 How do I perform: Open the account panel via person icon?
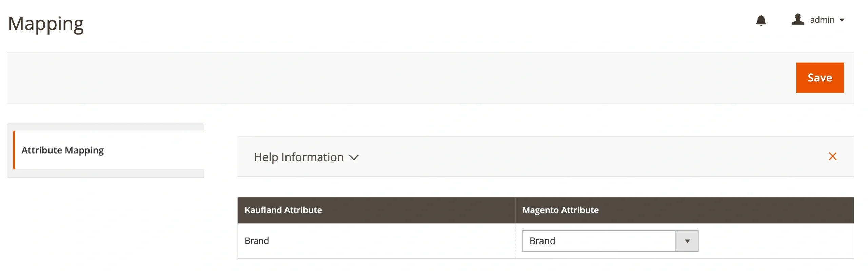coord(798,20)
